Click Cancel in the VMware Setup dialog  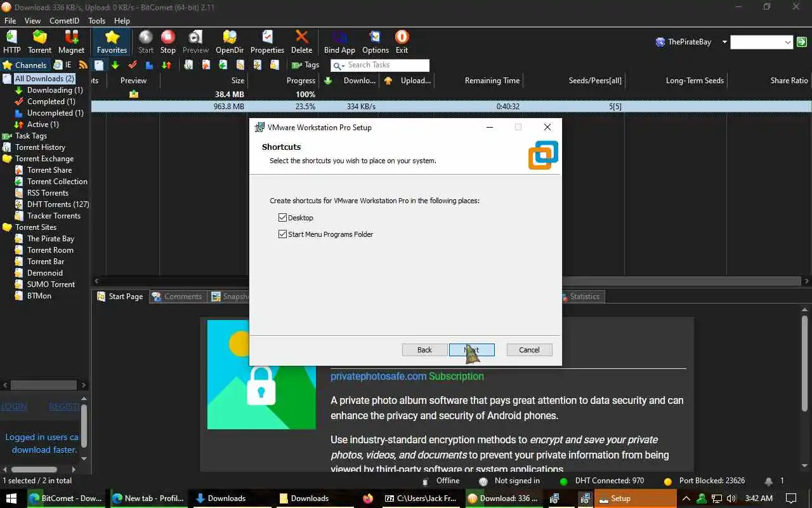[x=529, y=350]
